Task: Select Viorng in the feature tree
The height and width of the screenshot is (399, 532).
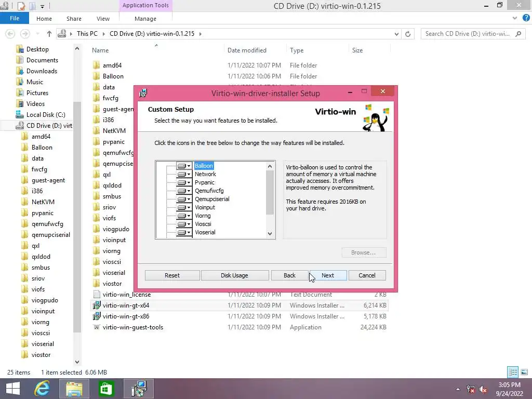Action: [x=203, y=216]
